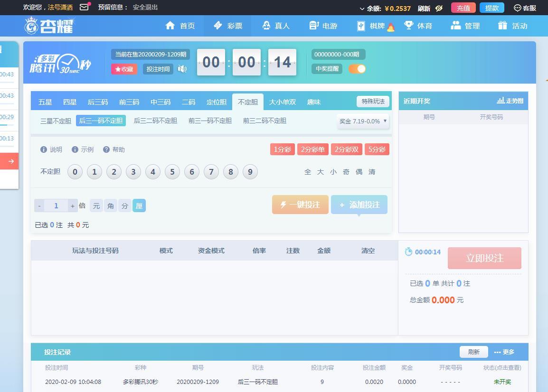Open the 电游 electronic games menu
This screenshot has height=392, width=548.
(x=323, y=26)
